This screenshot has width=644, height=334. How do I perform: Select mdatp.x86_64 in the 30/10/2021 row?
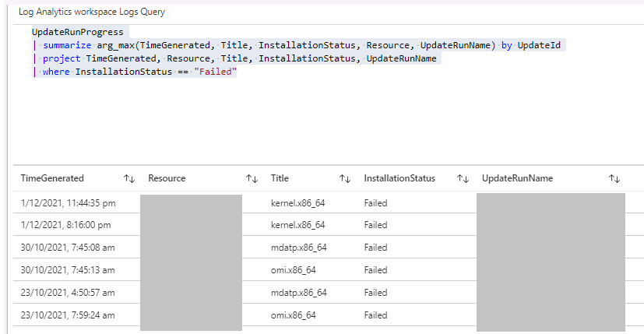[x=298, y=248]
